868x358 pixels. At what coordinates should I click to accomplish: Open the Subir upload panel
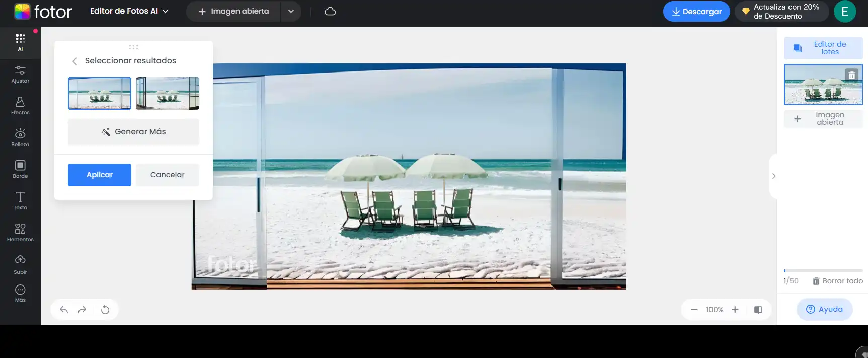pyautogui.click(x=20, y=265)
